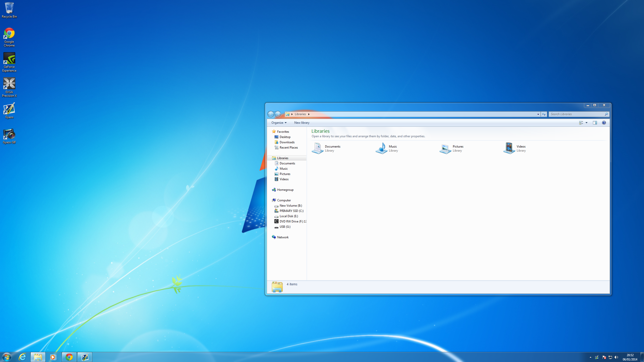Screen dimensions: 644x362
Task: Open the Videos library icon
Action: (509, 148)
